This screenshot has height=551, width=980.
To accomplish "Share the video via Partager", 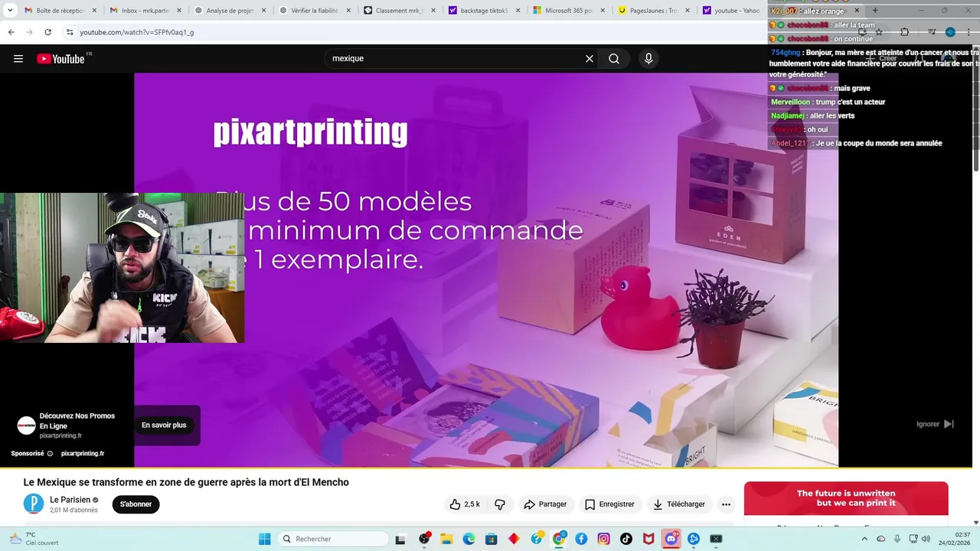I will click(545, 504).
